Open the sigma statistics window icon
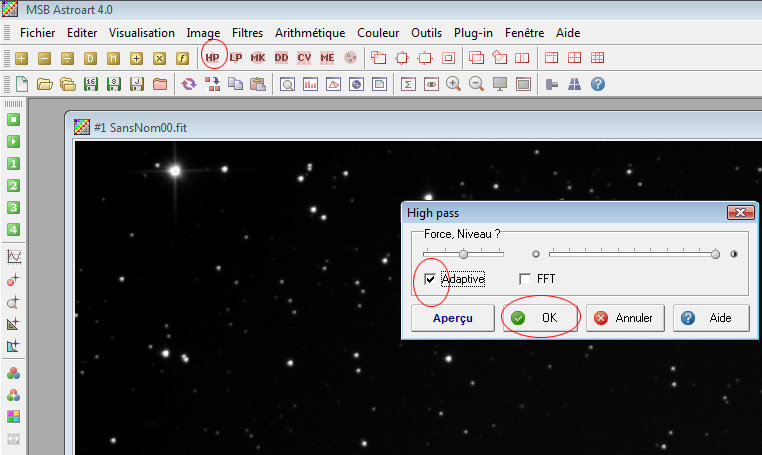Screen dimensions: 762x455 [408, 84]
